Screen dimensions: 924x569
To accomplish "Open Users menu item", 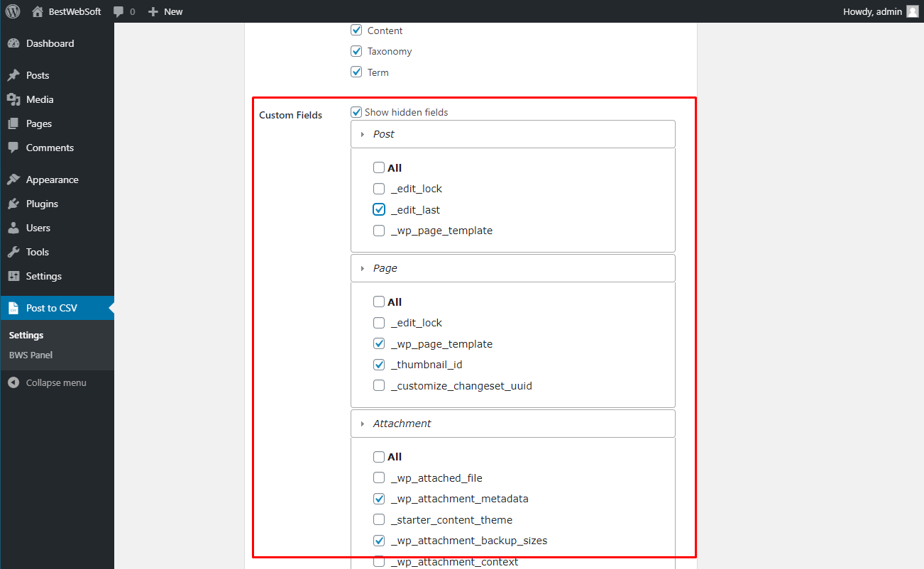I will coord(57,228).
